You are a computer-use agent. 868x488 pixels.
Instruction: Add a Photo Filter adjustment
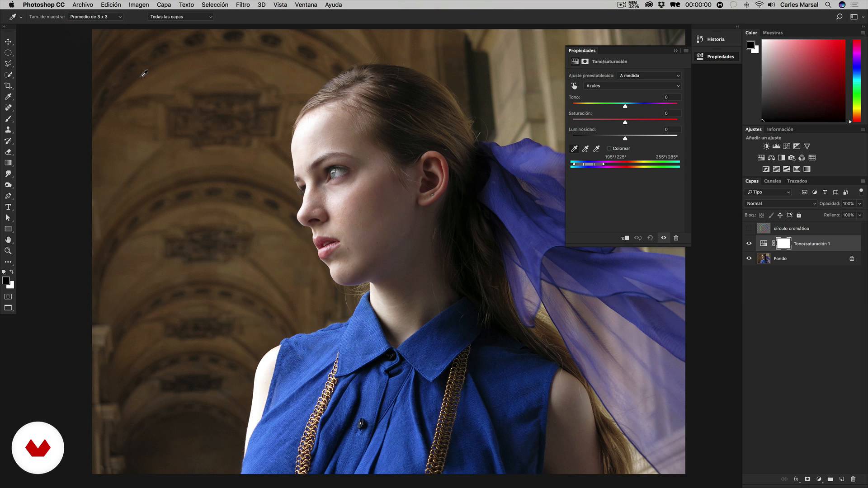792,158
